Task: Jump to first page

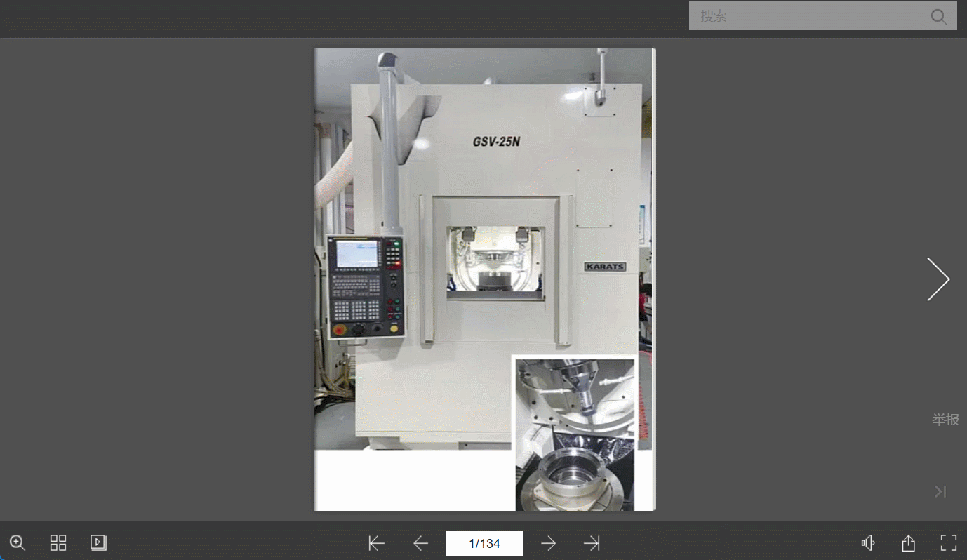Action: point(377,543)
